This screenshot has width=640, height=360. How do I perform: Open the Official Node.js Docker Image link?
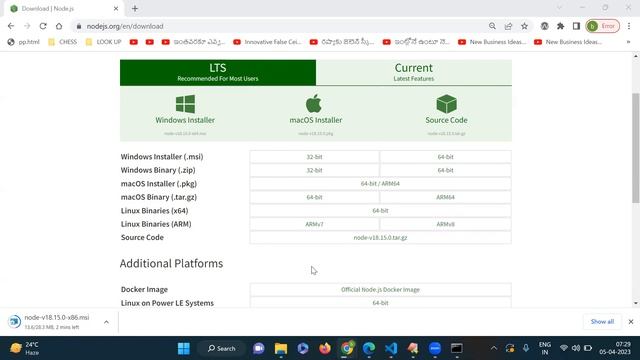tap(380, 289)
